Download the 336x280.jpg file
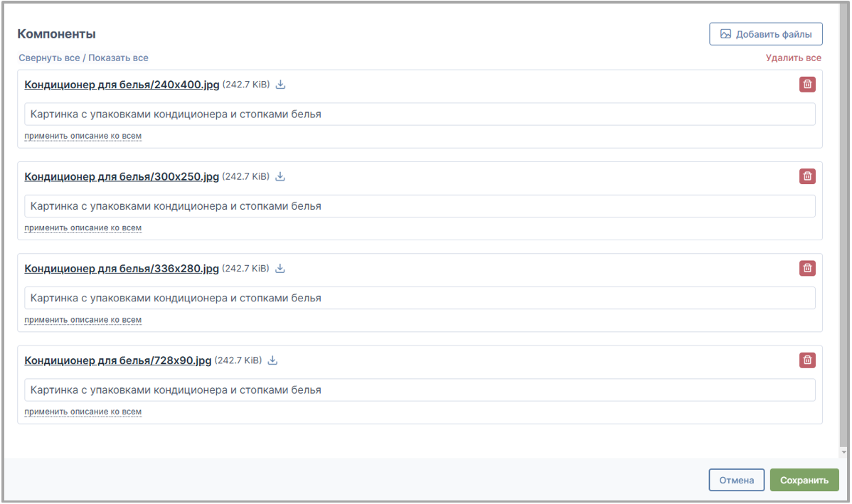Image resolution: width=852 pixels, height=504 pixels. point(279,268)
